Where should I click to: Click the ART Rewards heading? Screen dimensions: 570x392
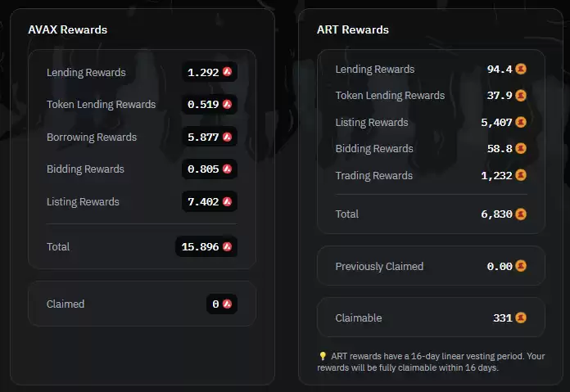353,29
